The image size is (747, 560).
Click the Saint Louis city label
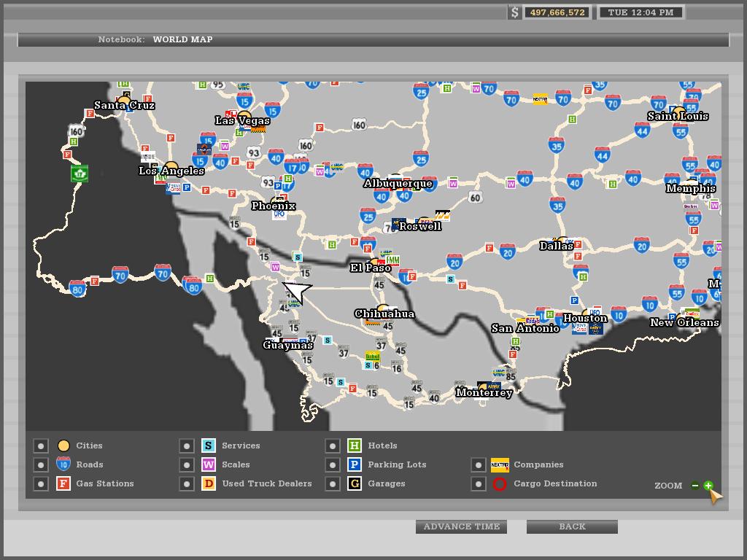tap(678, 116)
